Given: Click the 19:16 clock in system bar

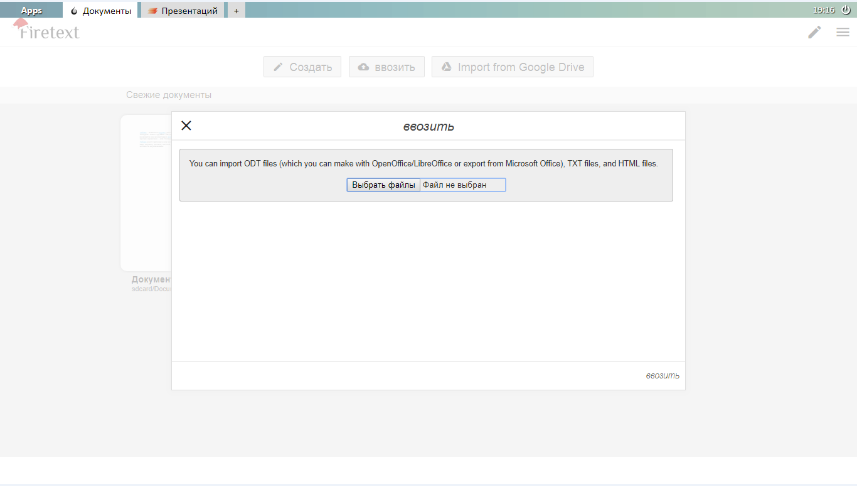Looking at the screenshot, I should [824, 10].
